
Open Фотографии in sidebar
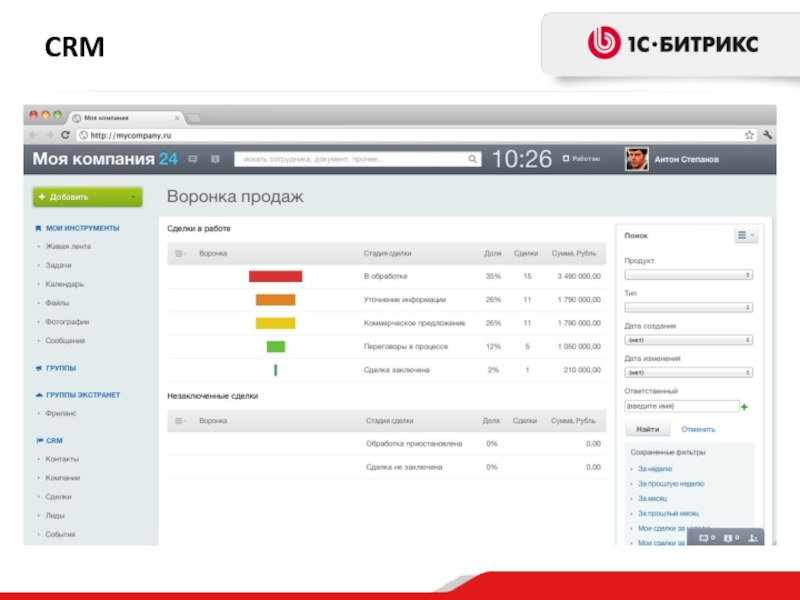click(x=67, y=322)
